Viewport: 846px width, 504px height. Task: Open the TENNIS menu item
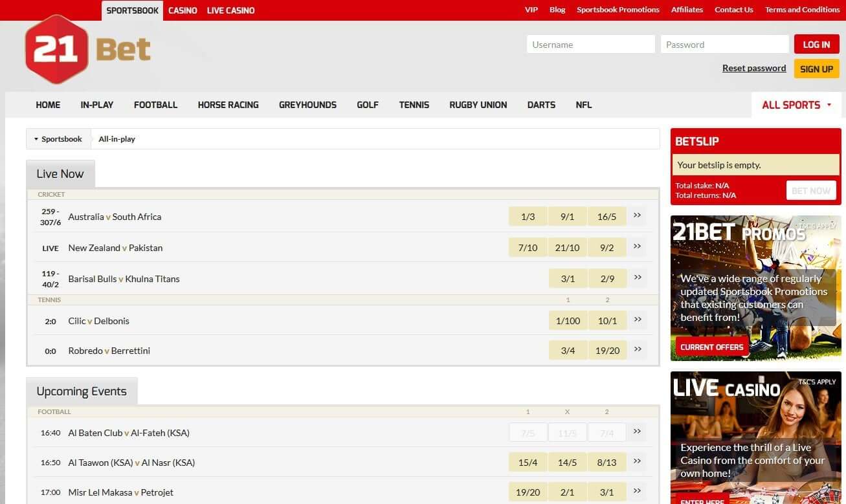pos(414,105)
